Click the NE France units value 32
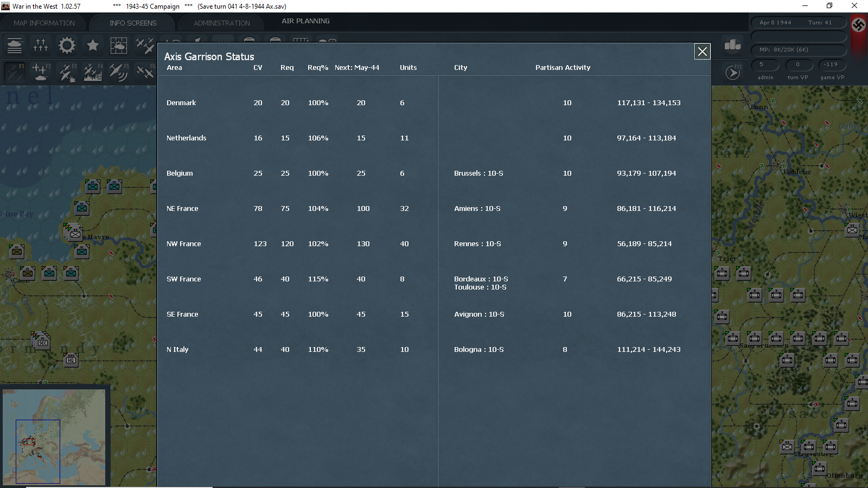The width and height of the screenshot is (868, 488). (404, 209)
